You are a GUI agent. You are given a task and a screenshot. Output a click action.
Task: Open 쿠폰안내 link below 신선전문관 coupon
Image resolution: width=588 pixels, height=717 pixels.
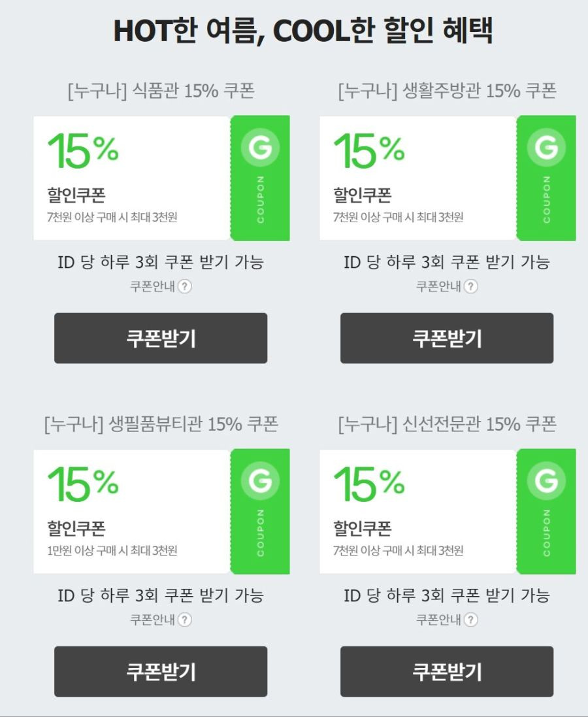point(439,620)
